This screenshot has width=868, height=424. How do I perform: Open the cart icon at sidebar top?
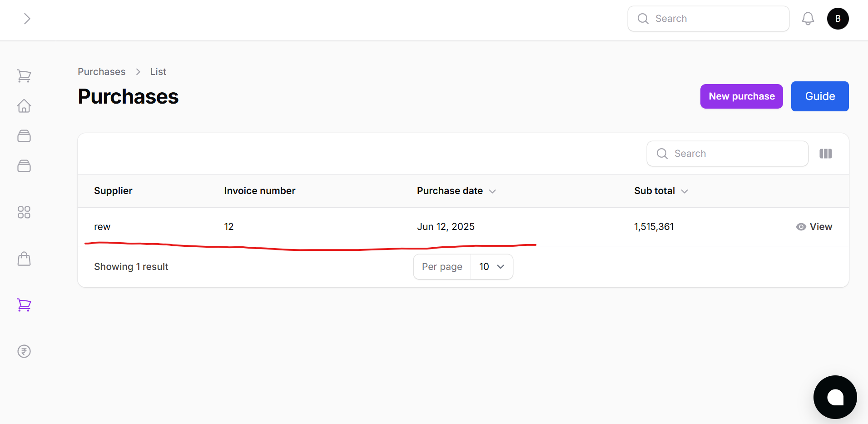[x=24, y=75]
